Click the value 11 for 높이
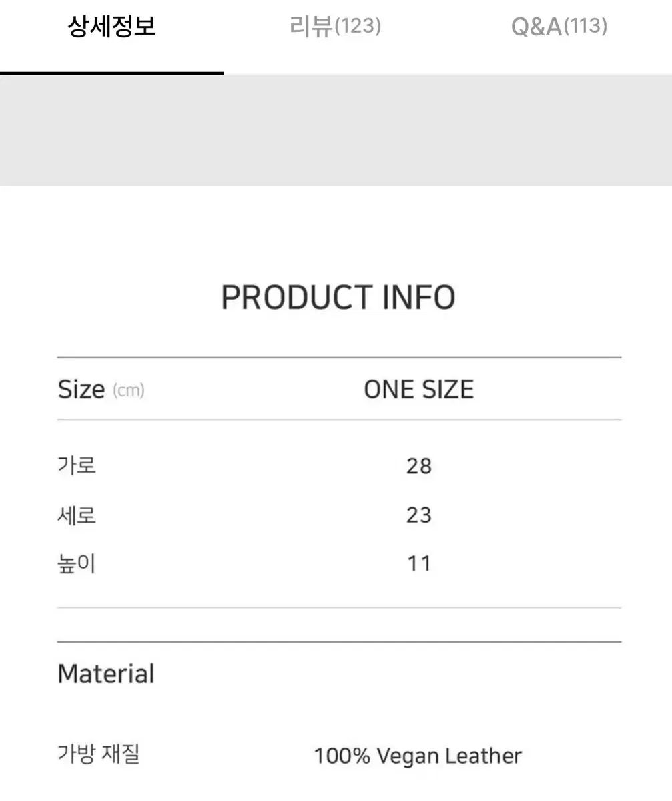 point(420,563)
